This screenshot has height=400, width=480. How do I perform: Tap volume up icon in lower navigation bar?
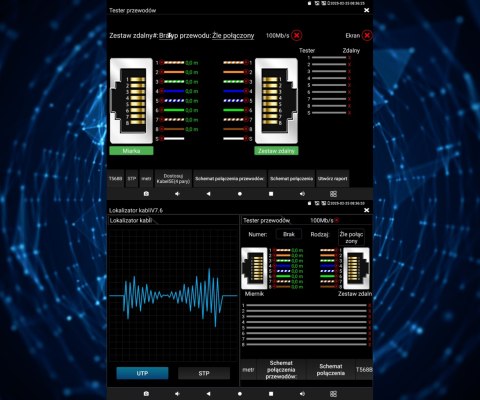[x=302, y=394]
